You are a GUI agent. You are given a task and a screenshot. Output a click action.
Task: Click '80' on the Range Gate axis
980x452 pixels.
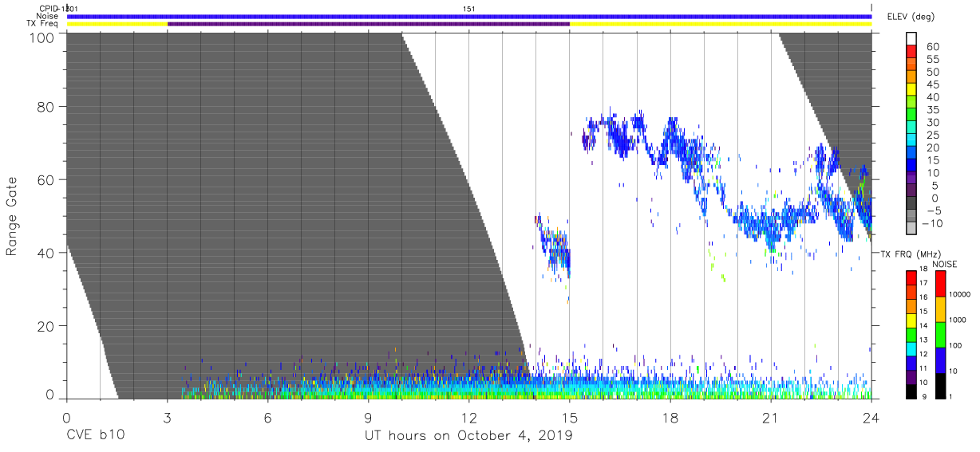point(45,107)
